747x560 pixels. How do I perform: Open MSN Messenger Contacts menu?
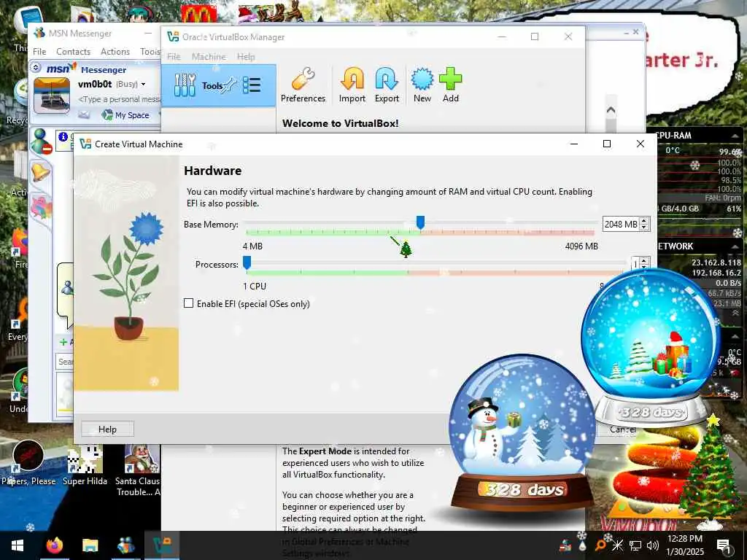pos(73,52)
